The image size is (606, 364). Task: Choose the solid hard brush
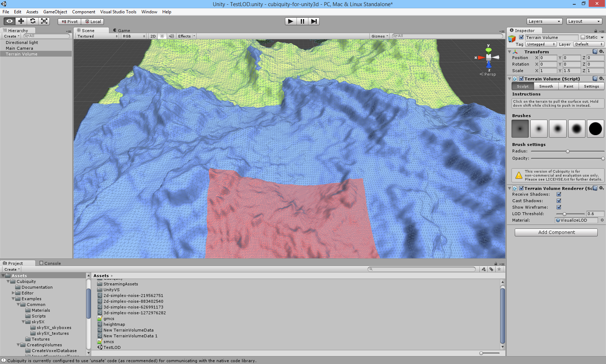[x=595, y=129]
